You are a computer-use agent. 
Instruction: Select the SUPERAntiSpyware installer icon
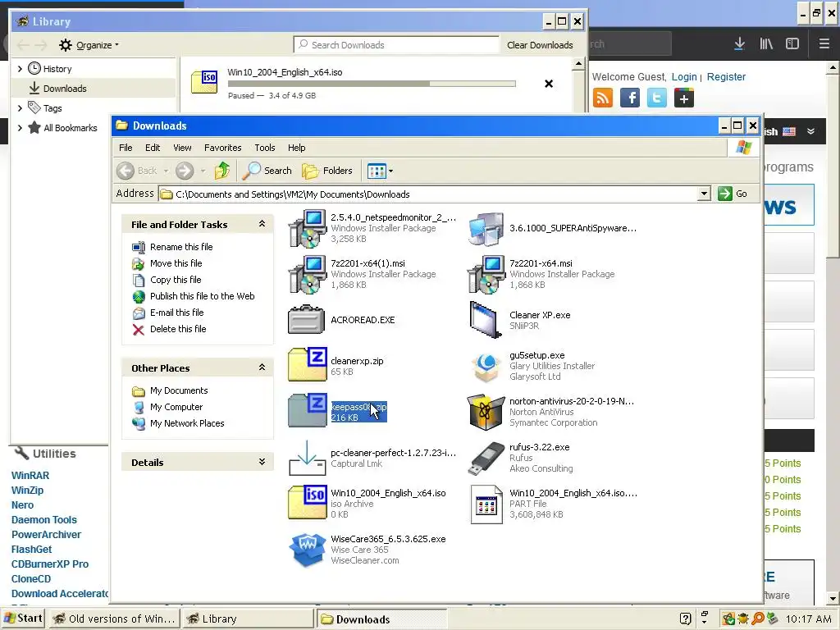click(486, 229)
